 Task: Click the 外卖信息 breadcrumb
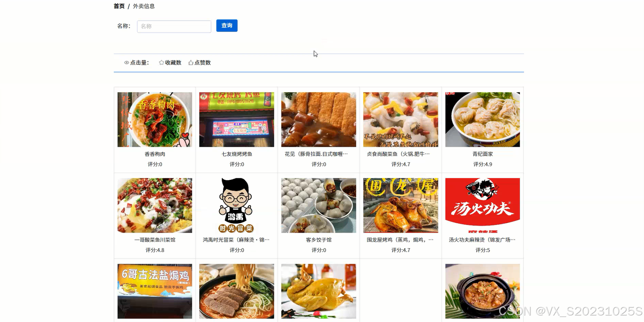coord(144,6)
